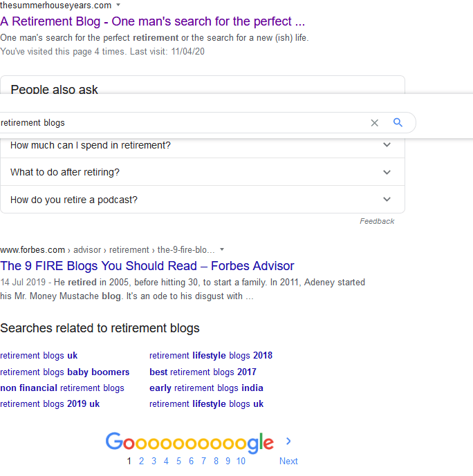Search related "retirement blogs baby boomers"
The height and width of the screenshot is (476, 473).
coord(65,372)
